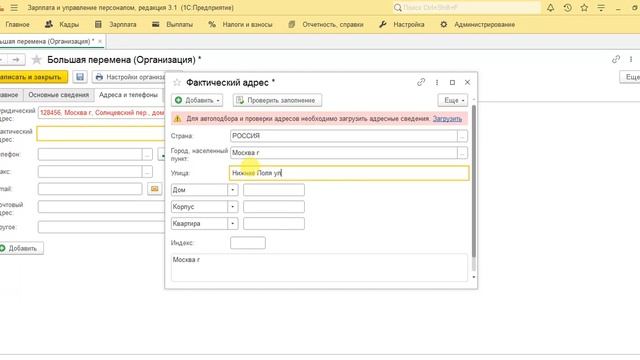Switch to Основные сведения tab
Viewport: 640px width, 360px height.
coord(58,95)
